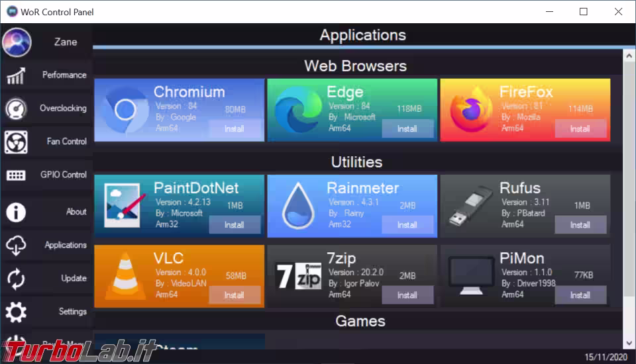636x364 pixels.
Task: Click VLC size label 58MB
Action: tap(236, 275)
